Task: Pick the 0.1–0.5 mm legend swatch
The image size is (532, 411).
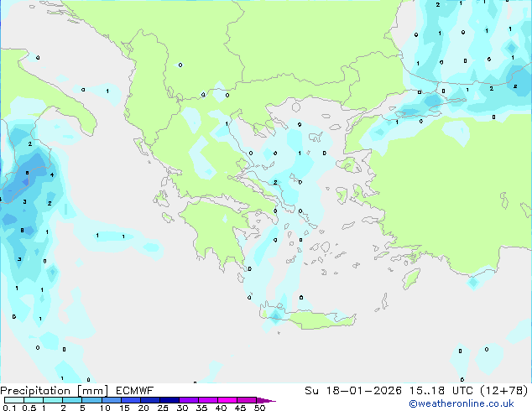Action: tap(14, 400)
